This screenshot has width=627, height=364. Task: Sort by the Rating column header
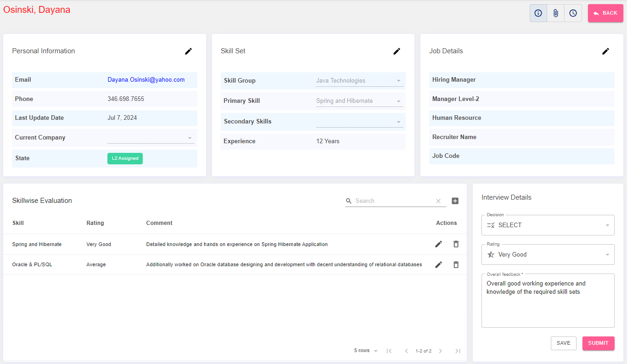coord(95,223)
